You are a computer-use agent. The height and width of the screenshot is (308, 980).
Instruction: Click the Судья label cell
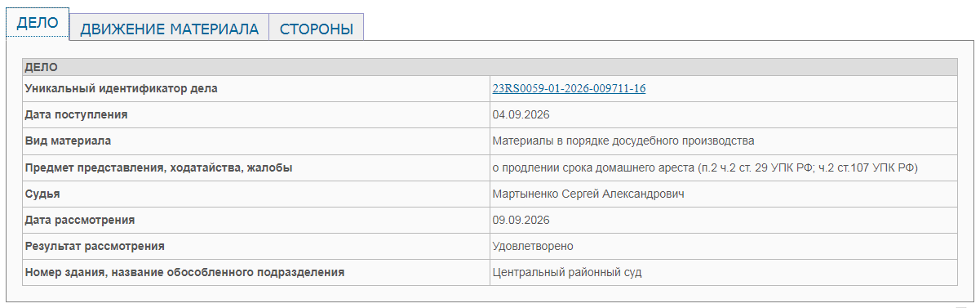point(255,194)
